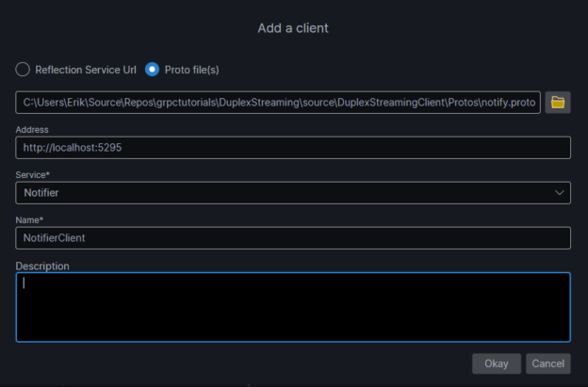588x387 pixels.
Task: Focus the Name field containing NotifierClient
Action: 293,238
